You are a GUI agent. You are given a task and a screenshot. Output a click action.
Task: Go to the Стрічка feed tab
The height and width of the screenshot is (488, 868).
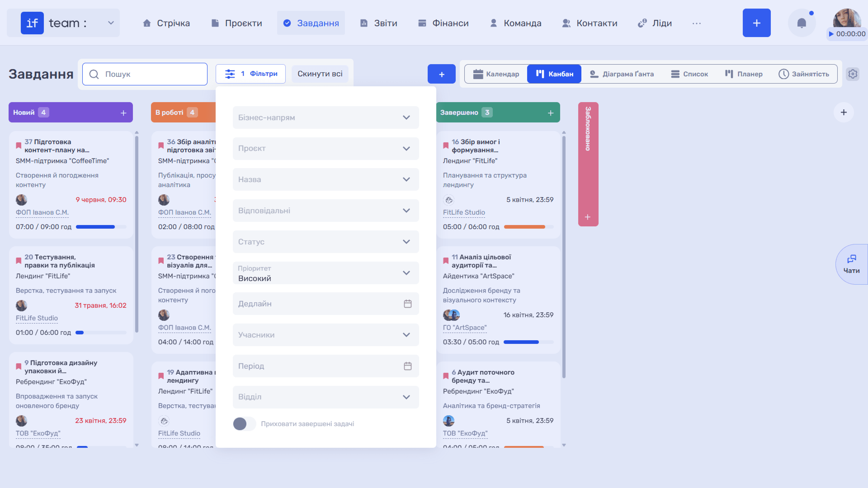click(166, 23)
